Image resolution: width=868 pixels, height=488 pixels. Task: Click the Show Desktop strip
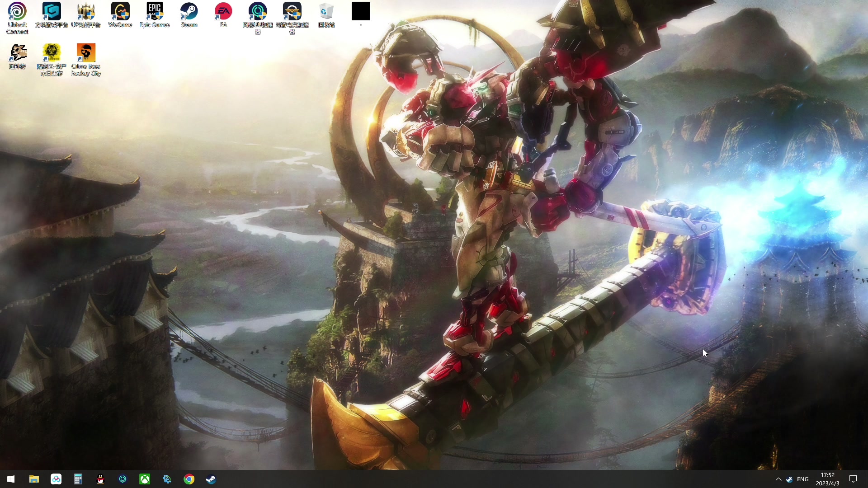click(x=866, y=479)
